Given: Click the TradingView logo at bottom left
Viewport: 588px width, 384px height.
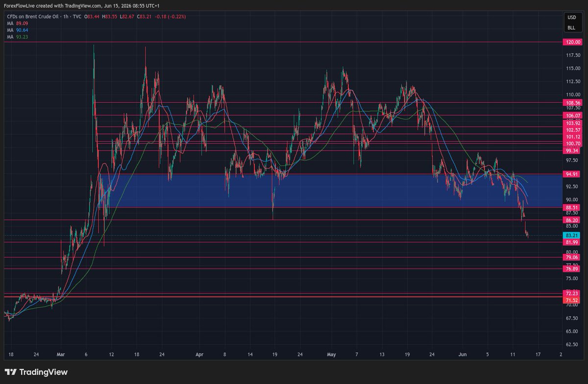Looking at the screenshot, I should 35,372.
